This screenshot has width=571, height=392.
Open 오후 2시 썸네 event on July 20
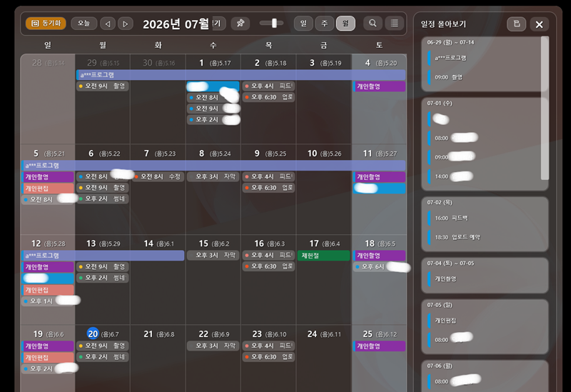pyautogui.click(x=102, y=357)
